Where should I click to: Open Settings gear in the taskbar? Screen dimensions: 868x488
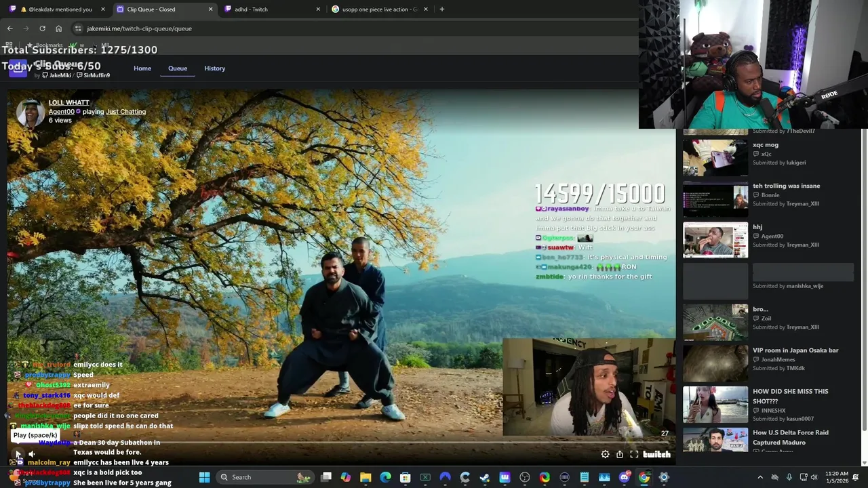pos(664,477)
